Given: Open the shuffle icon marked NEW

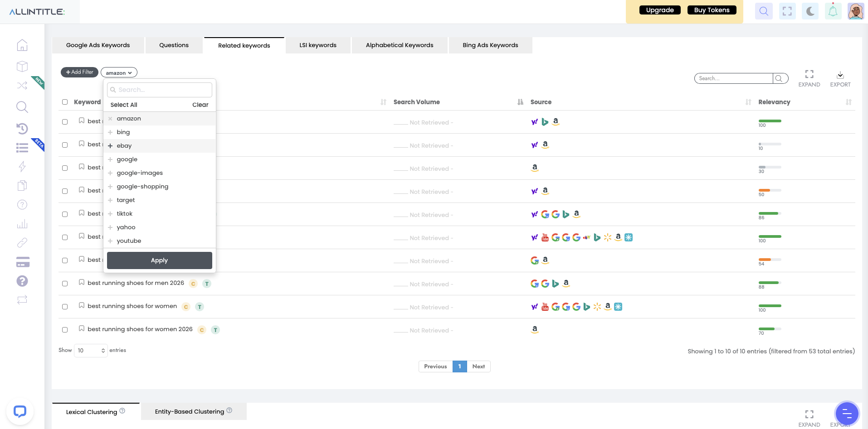Looking at the screenshot, I should tap(22, 85).
